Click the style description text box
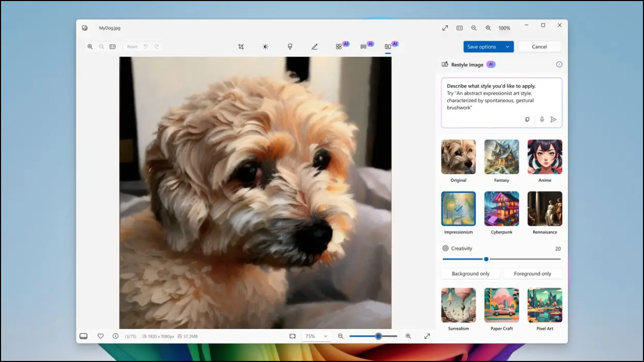The image size is (644, 362). tap(502, 103)
